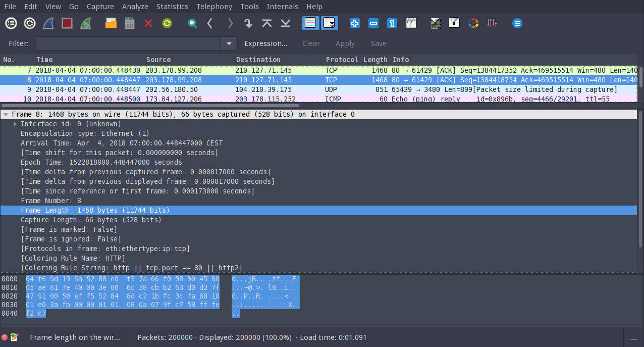Select packet 9 UDP row
The height and width of the screenshot is (347, 644).
318,89
